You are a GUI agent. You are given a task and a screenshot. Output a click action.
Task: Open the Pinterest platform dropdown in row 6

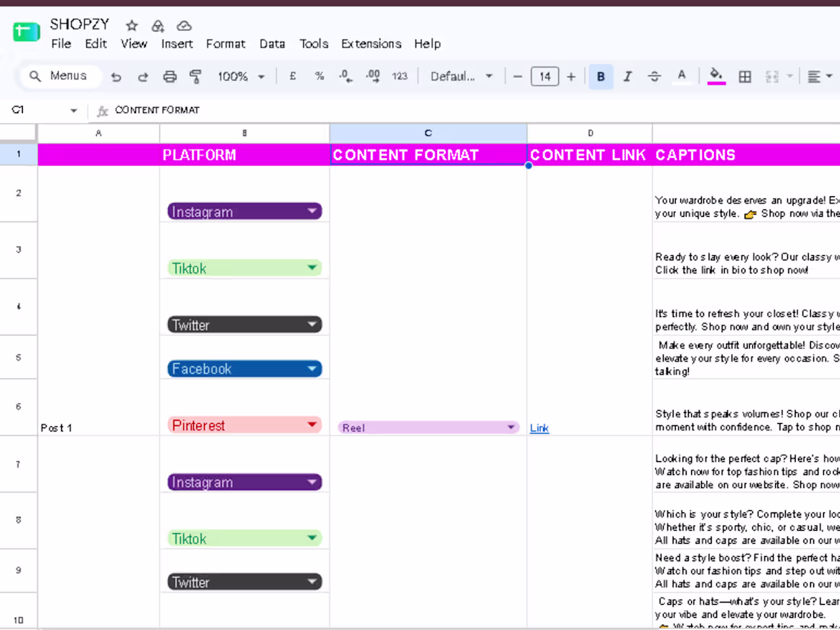245,425
